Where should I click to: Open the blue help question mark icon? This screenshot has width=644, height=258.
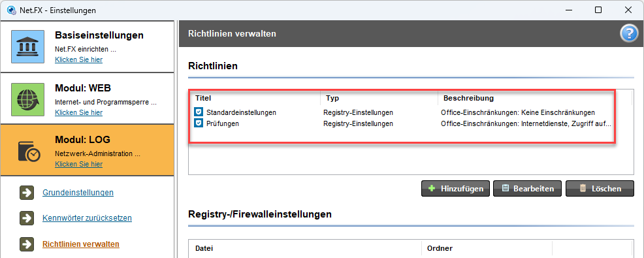[x=628, y=34]
